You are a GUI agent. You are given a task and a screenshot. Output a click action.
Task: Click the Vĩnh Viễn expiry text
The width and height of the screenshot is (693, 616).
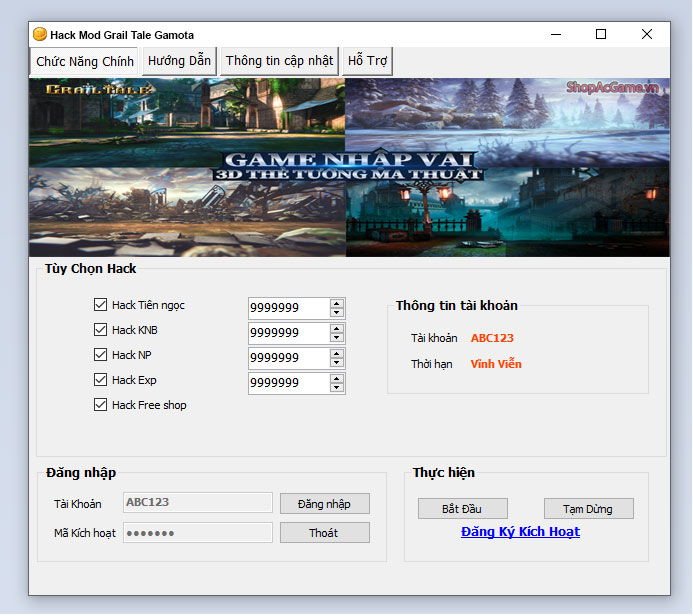coord(496,364)
